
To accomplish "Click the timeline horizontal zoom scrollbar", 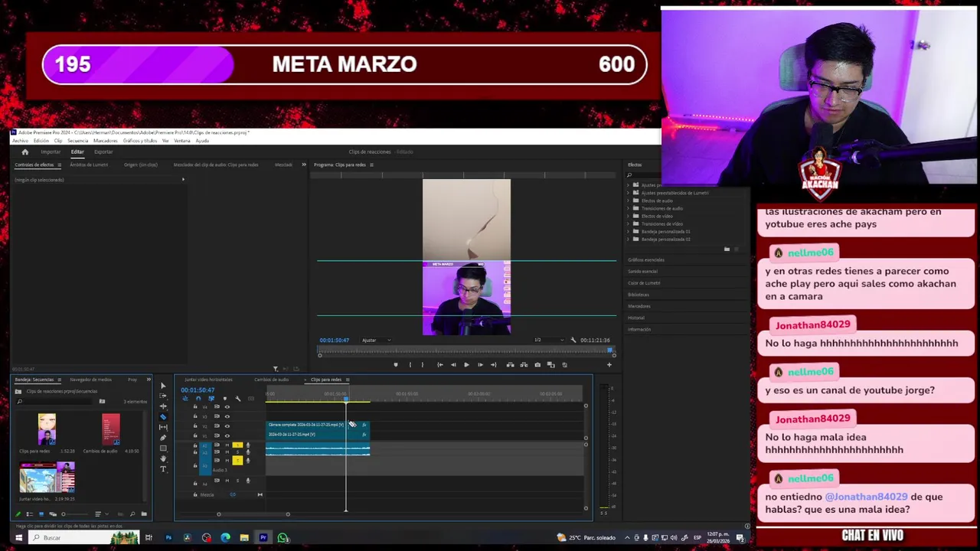I will click(253, 514).
